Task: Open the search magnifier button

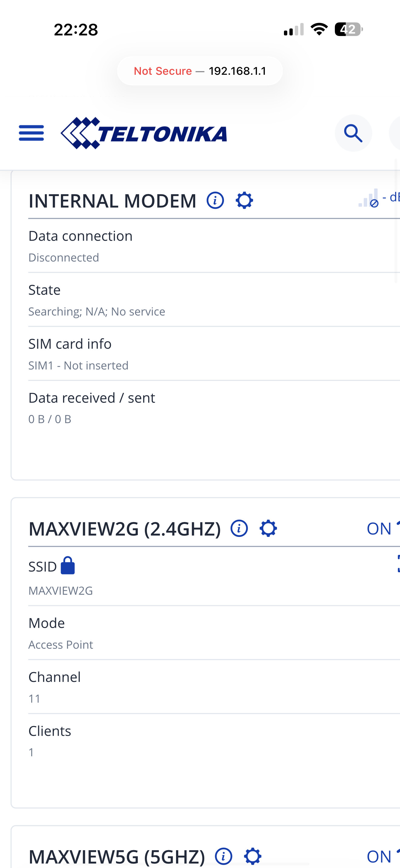Action: (353, 133)
